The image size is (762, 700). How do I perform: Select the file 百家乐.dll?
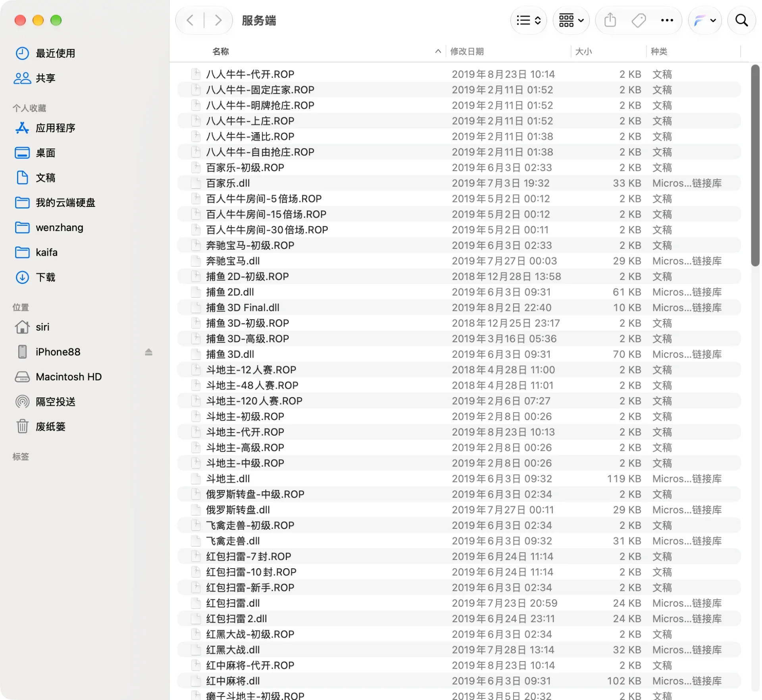(x=459, y=183)
